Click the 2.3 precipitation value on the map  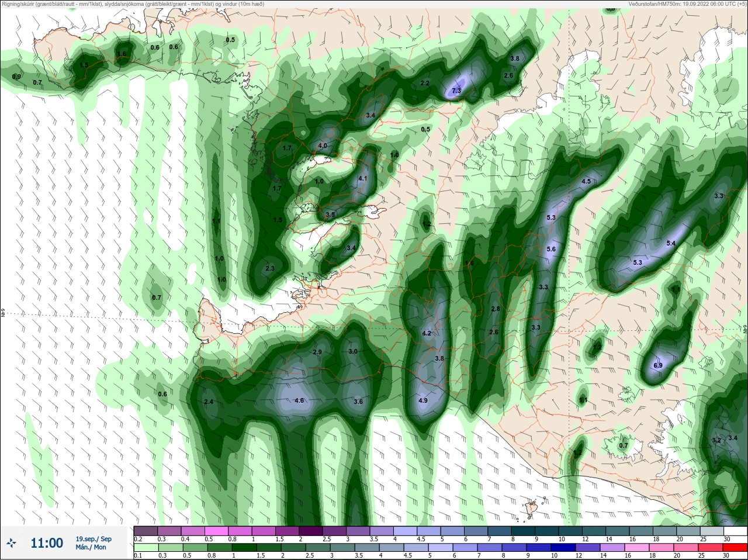click(x=270, y=268)
